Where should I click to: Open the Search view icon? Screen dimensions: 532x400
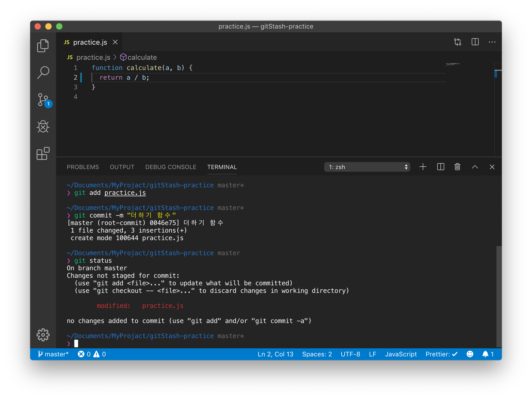(43, 73)
